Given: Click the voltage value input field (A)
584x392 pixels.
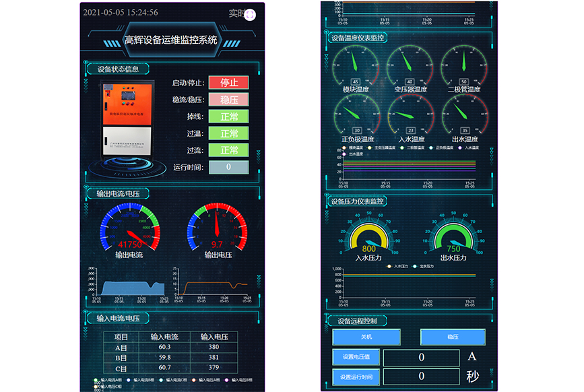Looking at the screenshot, I should (x=422, y=358).
